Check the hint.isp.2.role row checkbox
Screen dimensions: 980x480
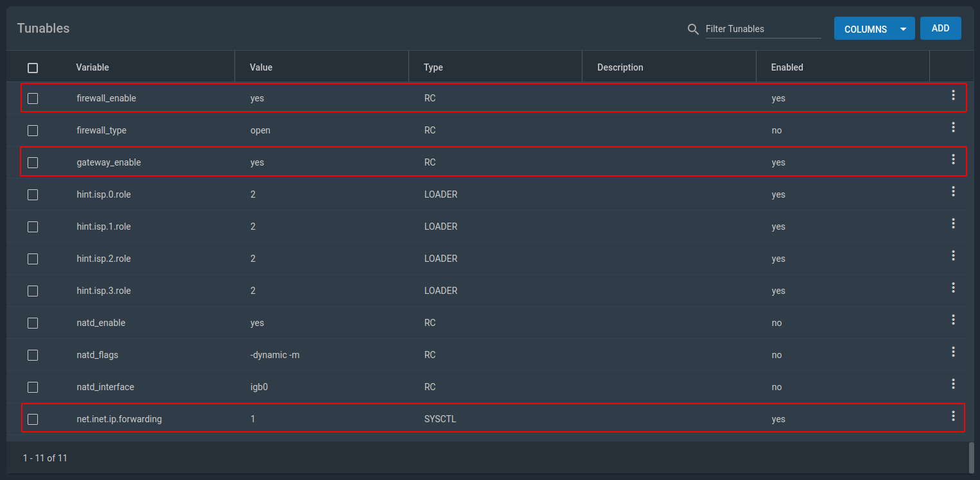click(x=33, y=259)
